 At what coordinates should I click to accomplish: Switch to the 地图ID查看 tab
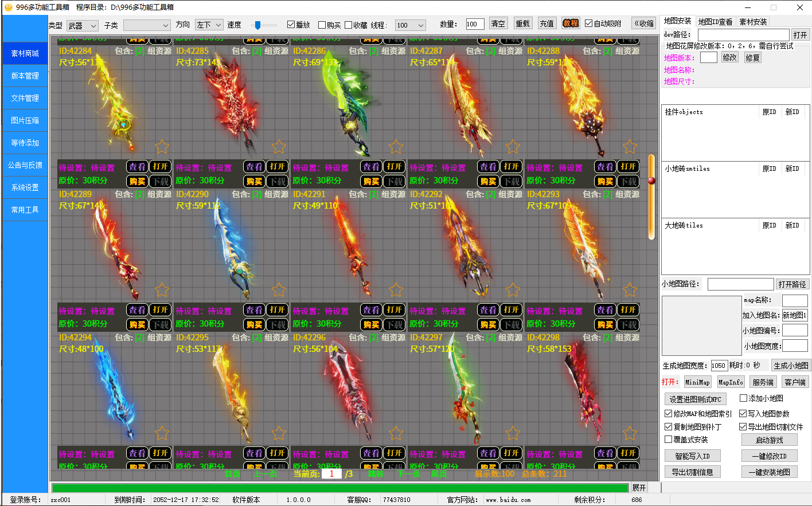pos(715,22)
